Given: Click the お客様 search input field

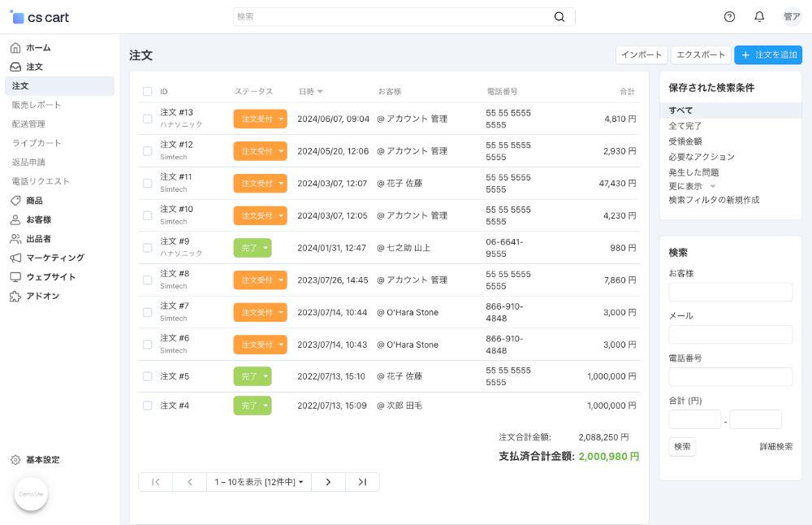Looking at the screenshot, I should tap(730, 292).
